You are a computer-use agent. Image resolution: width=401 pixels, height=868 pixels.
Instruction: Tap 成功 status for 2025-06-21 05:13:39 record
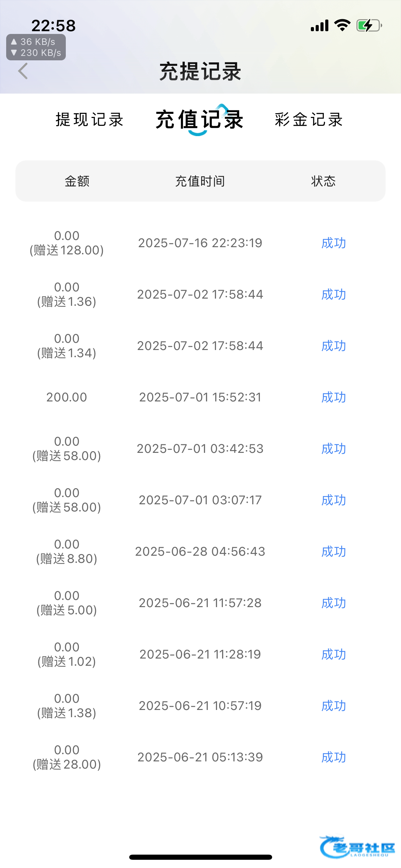pos(333,757)
